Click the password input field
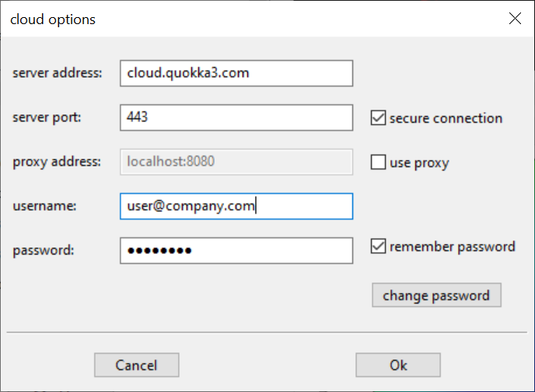 click(236, 250)
